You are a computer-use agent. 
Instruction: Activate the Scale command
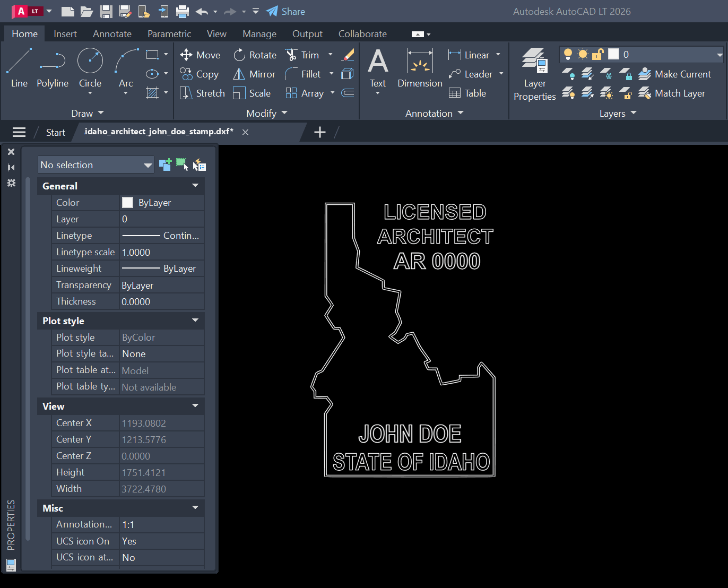point(252,93)
